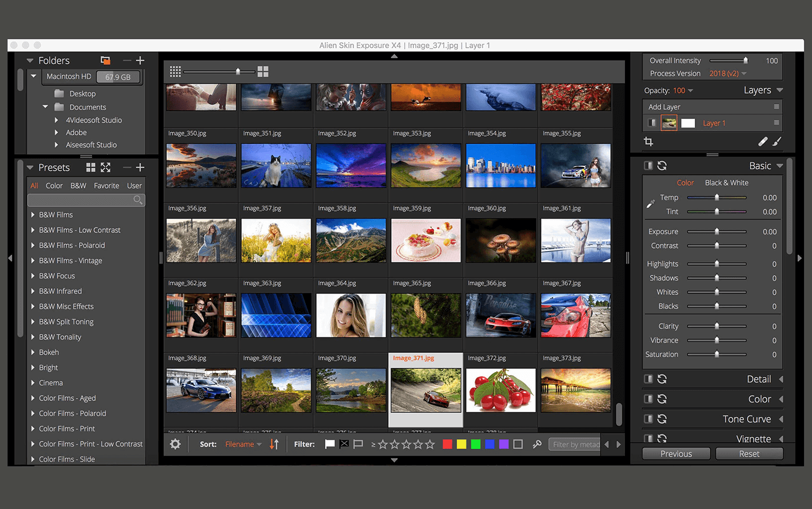Click the crop tool icon
This screenshot has height=509, width=812.
[x=648, y=141]
